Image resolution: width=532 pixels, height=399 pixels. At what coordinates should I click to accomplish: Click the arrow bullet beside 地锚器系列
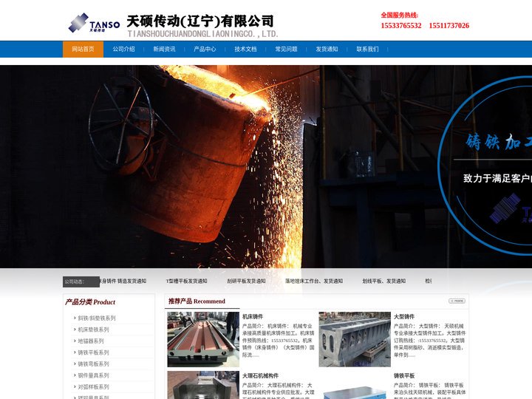[x=75, y=341]
